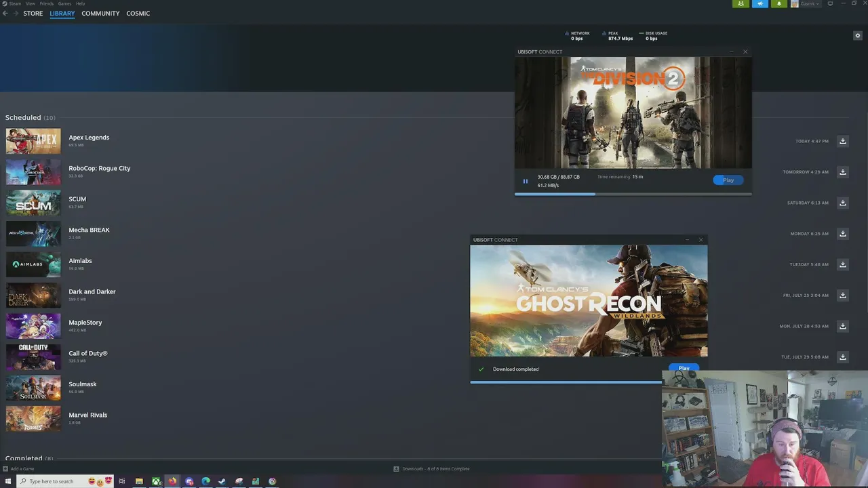Viewport: 868px width, 488px height.
Task: Open Steam announcements megaphone icon
Action: point(759,3)
